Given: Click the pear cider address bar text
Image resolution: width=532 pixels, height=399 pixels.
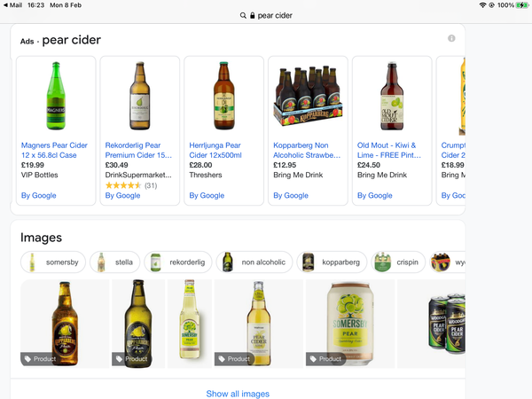Looking at the screenshot, I should point(275,16).
